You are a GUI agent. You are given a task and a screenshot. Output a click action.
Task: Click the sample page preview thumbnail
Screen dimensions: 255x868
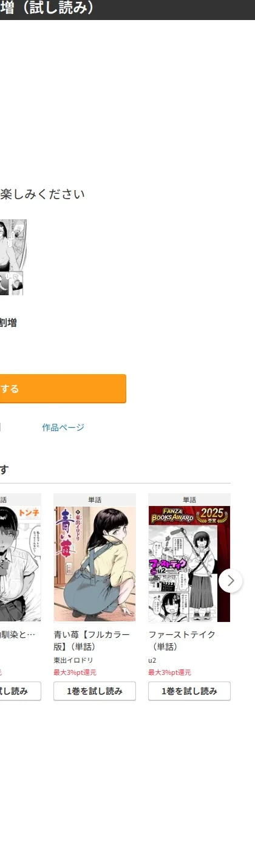13,245
